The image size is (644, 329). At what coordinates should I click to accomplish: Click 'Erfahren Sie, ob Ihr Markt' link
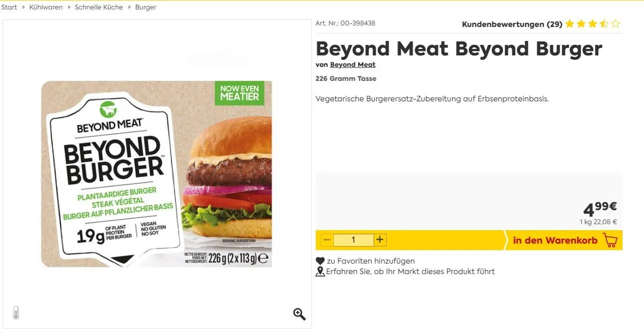[411, 272]
